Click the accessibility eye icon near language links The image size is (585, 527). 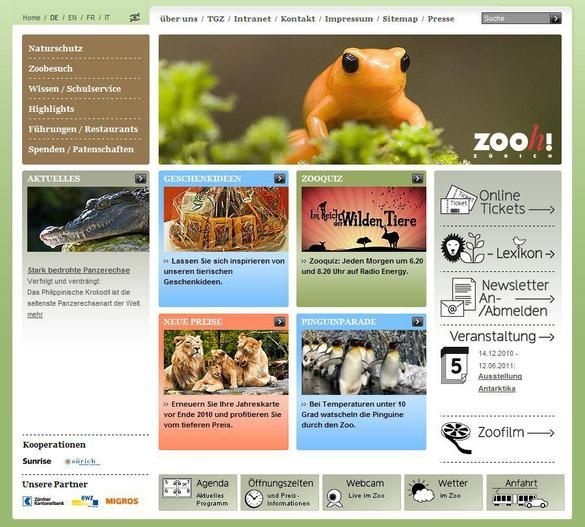tap(135, 18)
